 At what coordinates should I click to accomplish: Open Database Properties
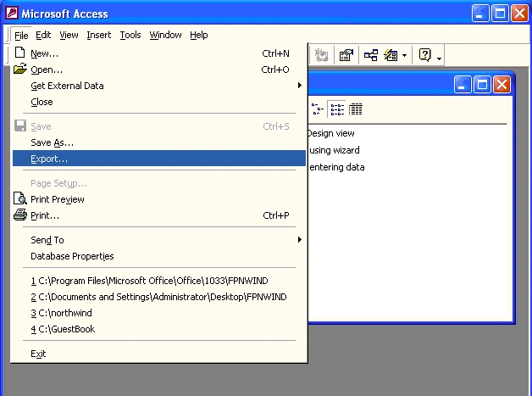[x=159, y=256]
